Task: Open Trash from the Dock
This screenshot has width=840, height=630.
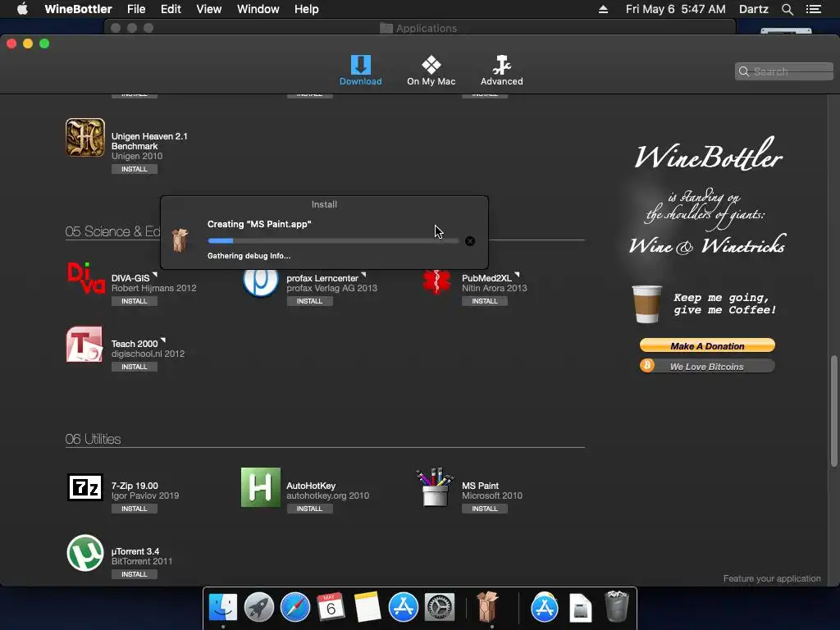Action: click(x=617, y=606)
